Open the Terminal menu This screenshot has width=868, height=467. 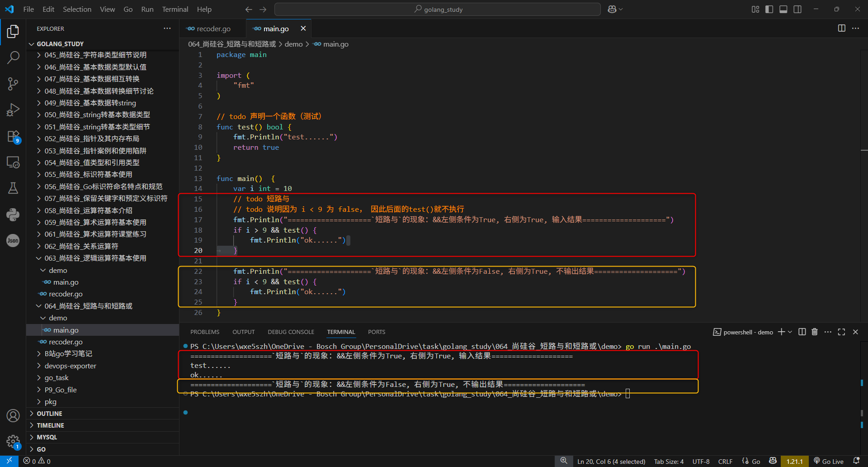tap(175, 9)
